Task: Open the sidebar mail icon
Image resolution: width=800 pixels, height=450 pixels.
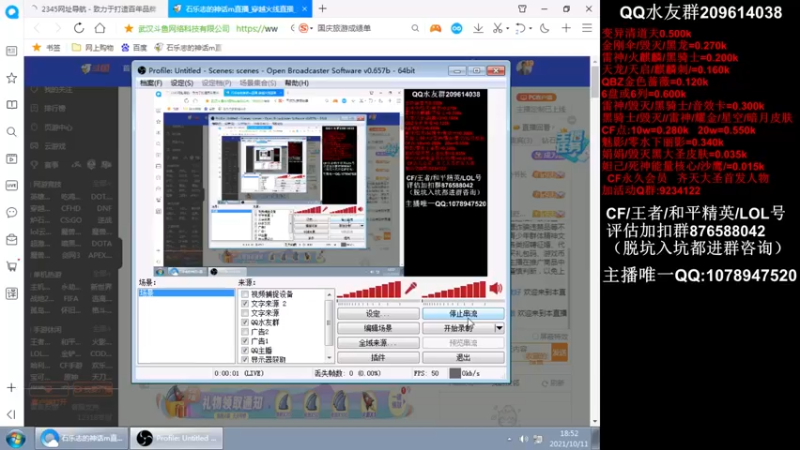Action: click(x=11, y=239)
